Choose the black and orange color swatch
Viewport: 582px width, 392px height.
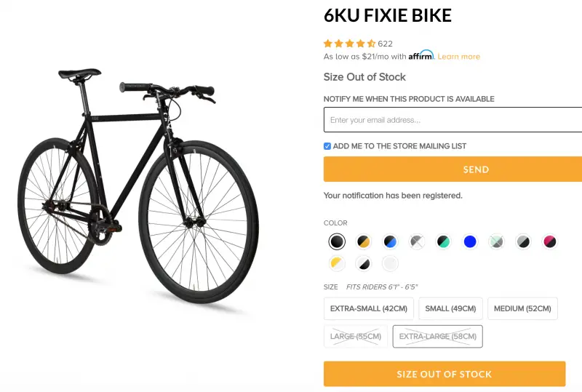[363, 241]
